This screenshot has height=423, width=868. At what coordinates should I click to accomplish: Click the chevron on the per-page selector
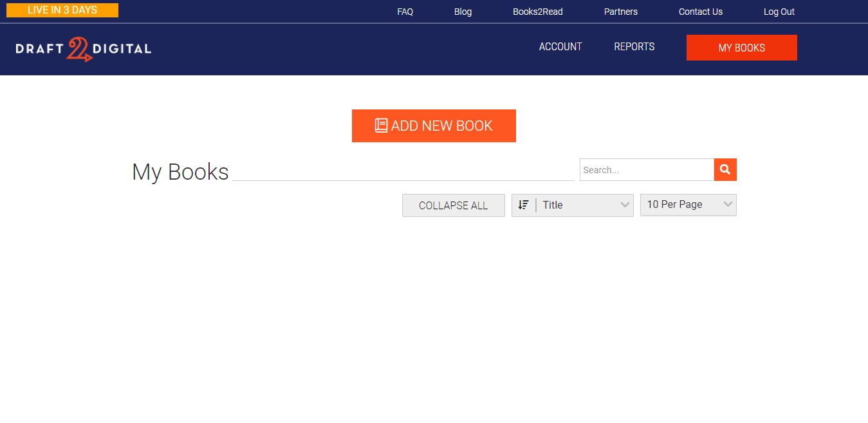tap(728, 205)
